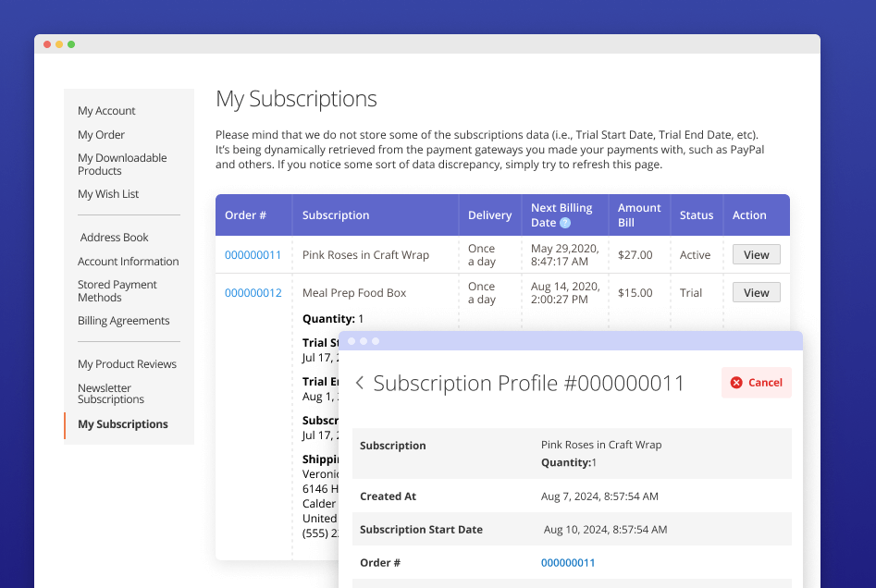Open order 000000011 link in table
The height and width of the screenshot is (588, 876).
coord(253,255)
